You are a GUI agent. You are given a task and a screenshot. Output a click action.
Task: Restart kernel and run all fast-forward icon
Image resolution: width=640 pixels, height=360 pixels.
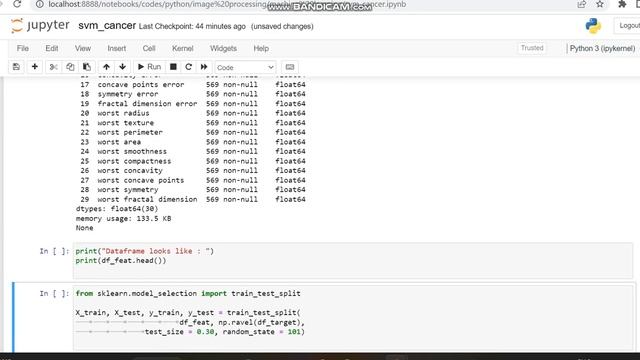(x=204, y=67)
